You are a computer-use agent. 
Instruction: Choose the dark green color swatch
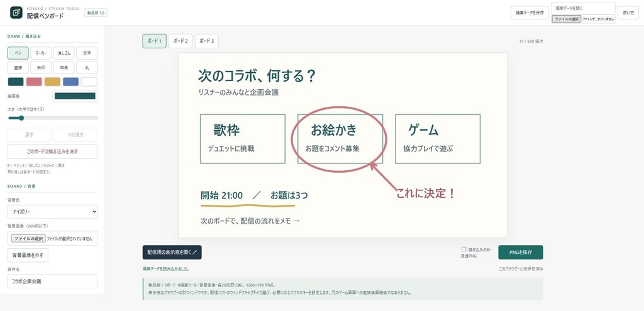(x=16, y=82)
